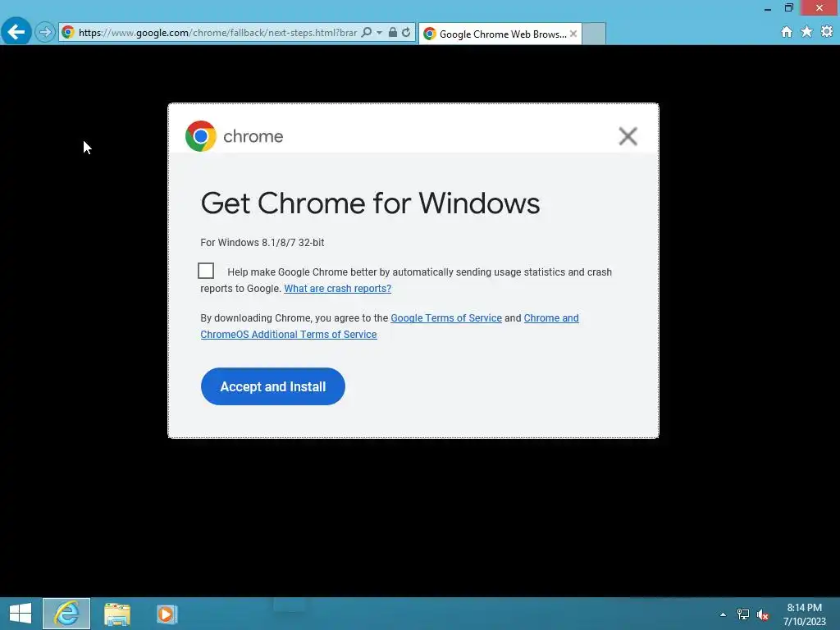This screenshot has height=630, width=840.
Task: Click the muted speaker tray icon
Action: pyautogui.click(x=763, y=614)
